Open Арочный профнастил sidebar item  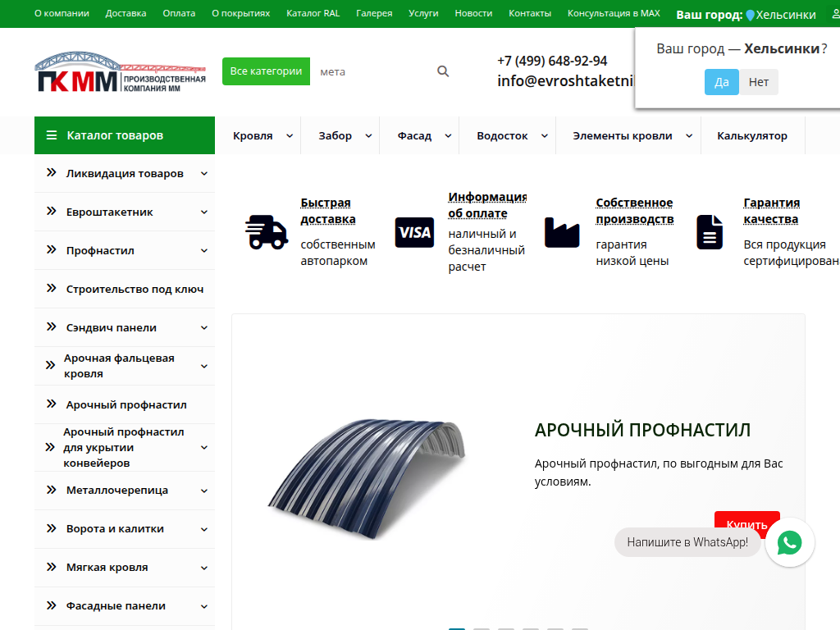(x=126, y=405)
